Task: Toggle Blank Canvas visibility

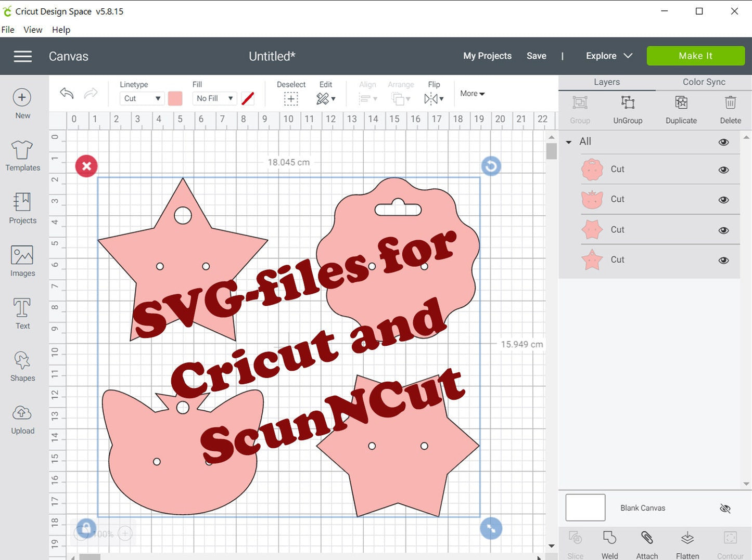Action: (x=725, y=508)
